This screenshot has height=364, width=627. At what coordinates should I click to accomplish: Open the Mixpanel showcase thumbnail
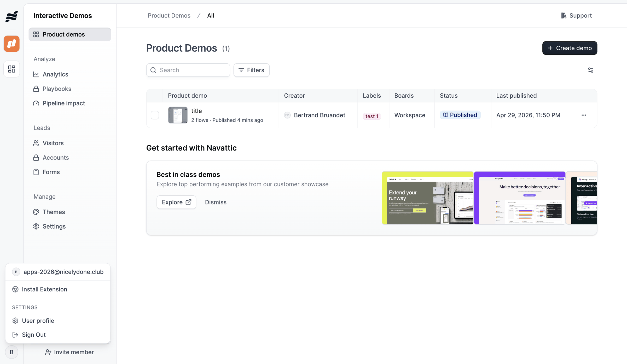click(x=520, y=198)
